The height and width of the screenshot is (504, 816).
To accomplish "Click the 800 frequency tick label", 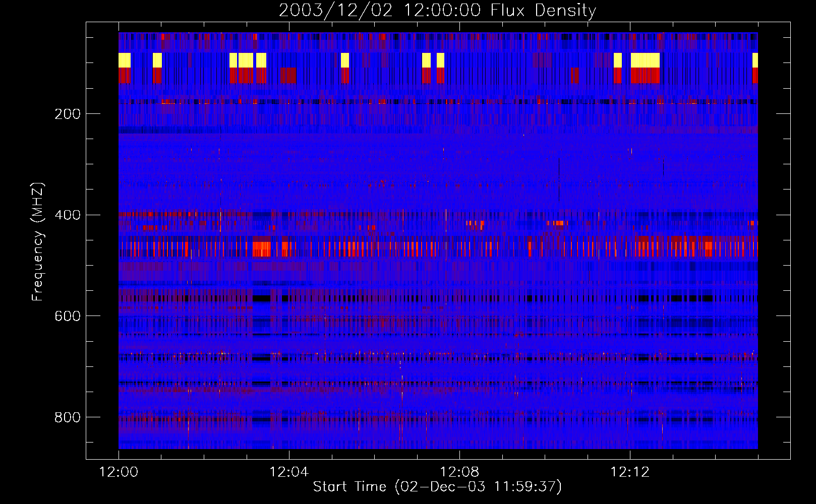I will 68,417.
